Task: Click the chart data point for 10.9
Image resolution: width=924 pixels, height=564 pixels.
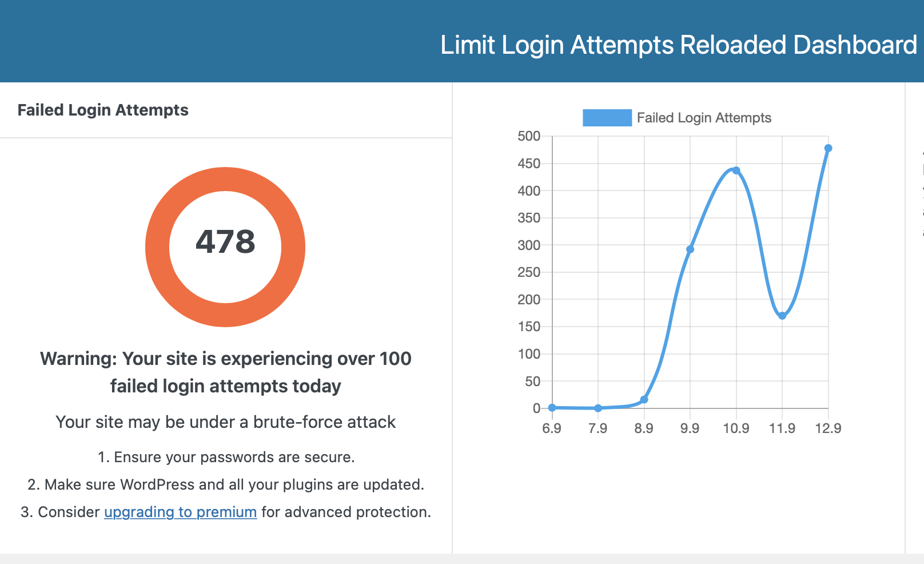Action: pyautogui.click(x=736, y=170)
